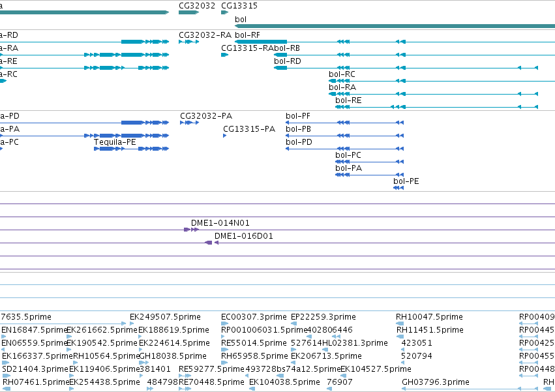Select the 381401 feature label
The width and height of the screenshot is (555, 392).
(155, 369)
